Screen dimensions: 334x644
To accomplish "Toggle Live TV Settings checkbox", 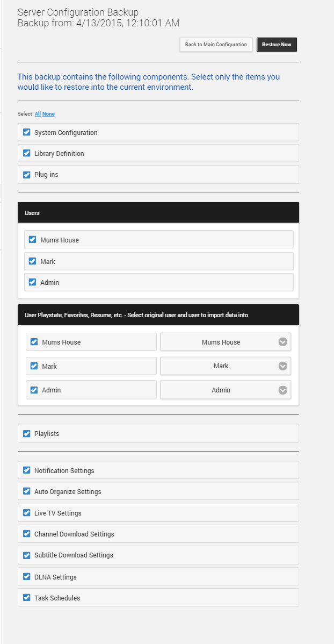I will point(27,513).
